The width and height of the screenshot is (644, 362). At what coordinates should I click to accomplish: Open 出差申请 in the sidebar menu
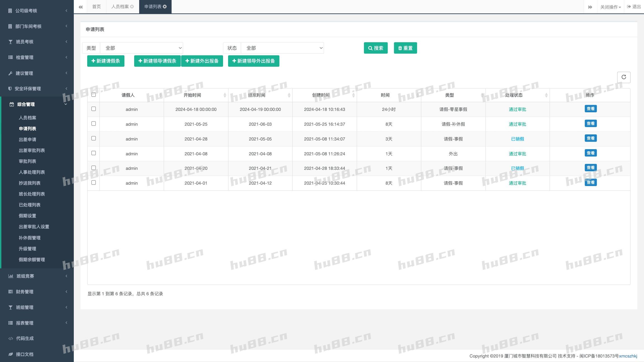click(x=27, y=140)
